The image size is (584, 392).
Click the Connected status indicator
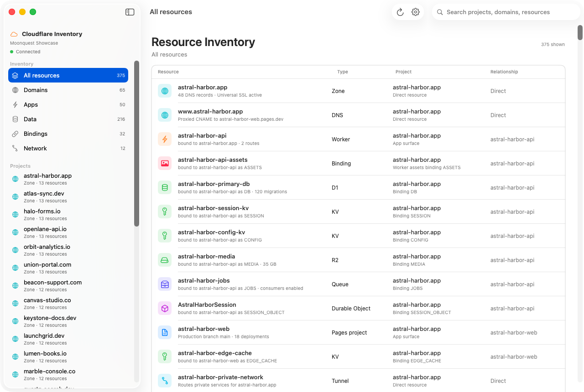click(x=25, y=52)
